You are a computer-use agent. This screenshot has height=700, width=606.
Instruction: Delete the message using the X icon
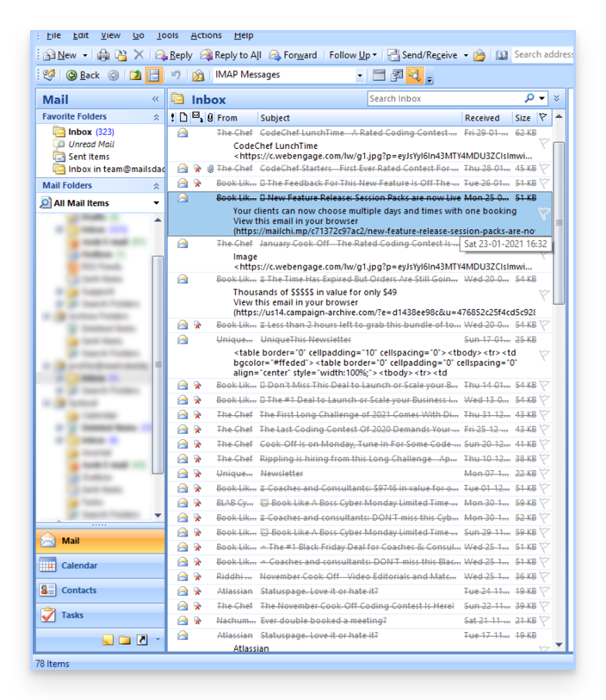coord(139,55)
